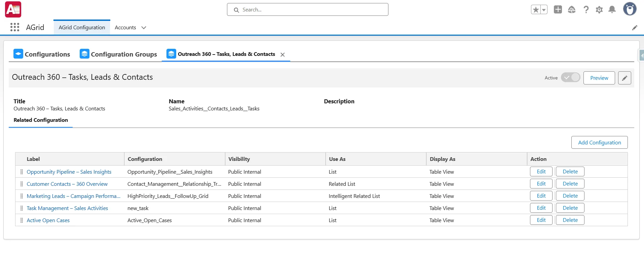Grab drag handle for Opportunity Pipeline row
This screenshot has width=644, height=276.
click(x=22, y=172)
